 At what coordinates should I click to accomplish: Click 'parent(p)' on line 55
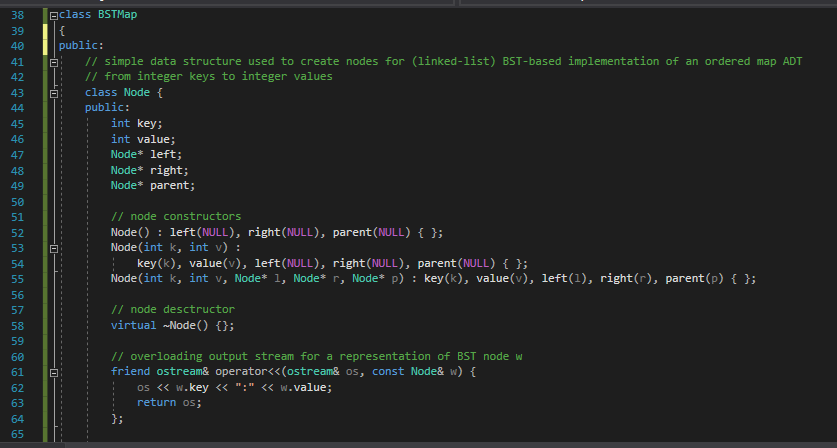(x=694, y=278)
